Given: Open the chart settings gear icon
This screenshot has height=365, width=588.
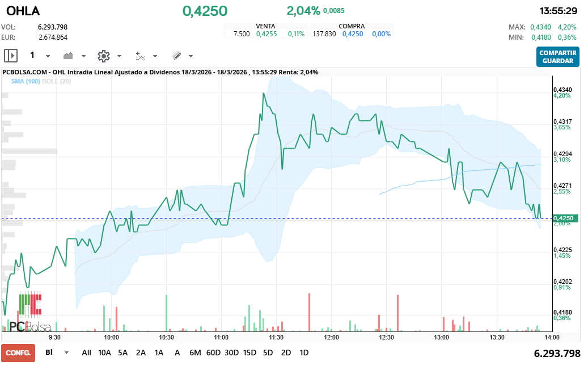Looking at the screenshot, I should (x=103, y=56).
